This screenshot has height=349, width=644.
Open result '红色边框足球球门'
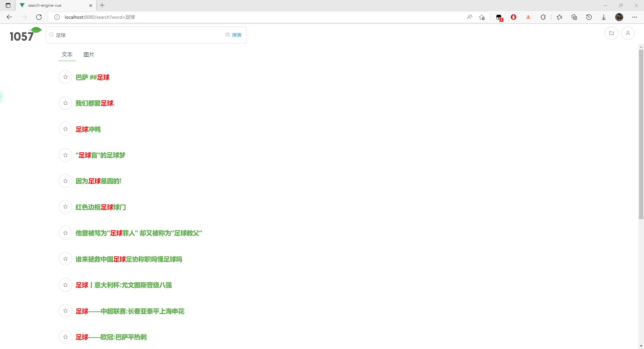(x=101, y=207)
